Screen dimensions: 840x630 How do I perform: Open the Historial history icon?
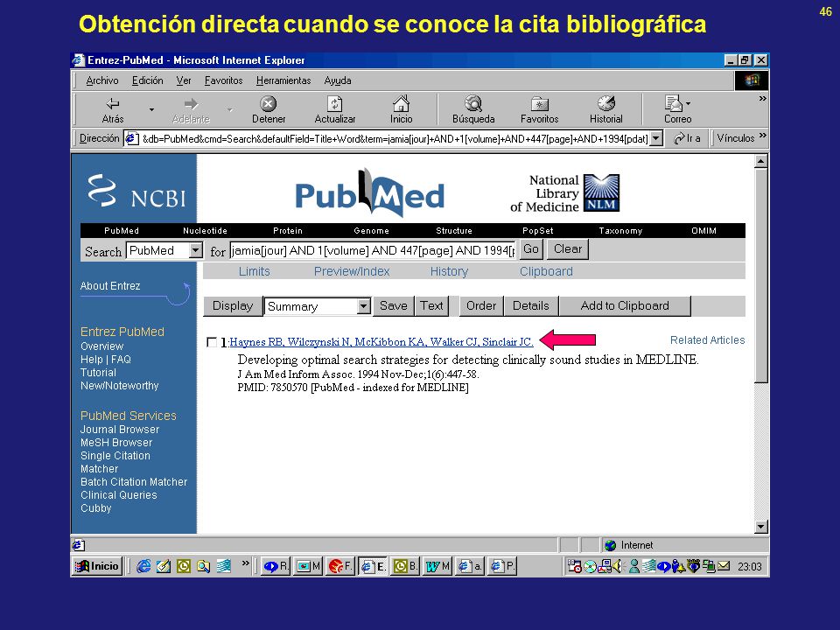(605, 103)
